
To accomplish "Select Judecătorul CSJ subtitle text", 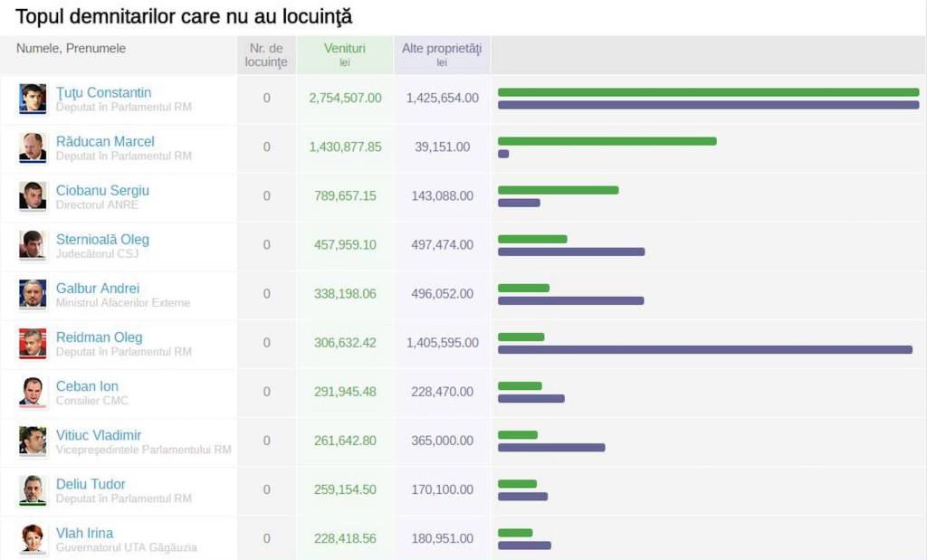I will click(x=97, y=254).
